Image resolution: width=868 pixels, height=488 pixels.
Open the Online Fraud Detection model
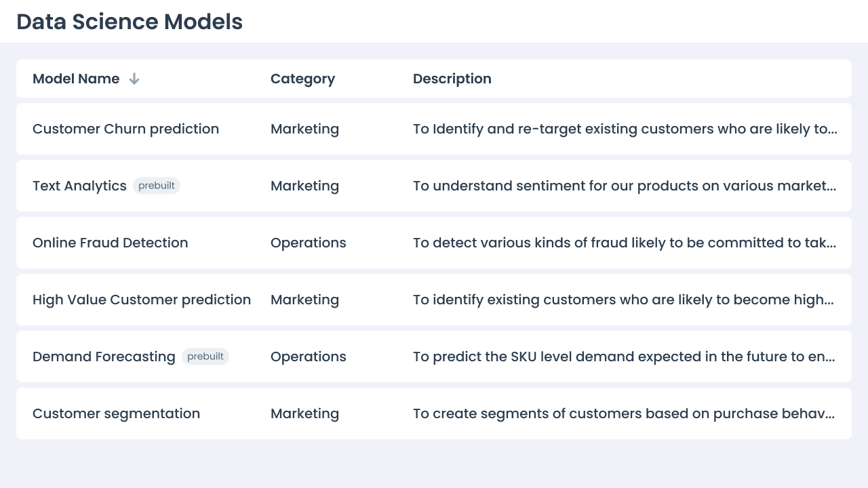click(111, 243)
